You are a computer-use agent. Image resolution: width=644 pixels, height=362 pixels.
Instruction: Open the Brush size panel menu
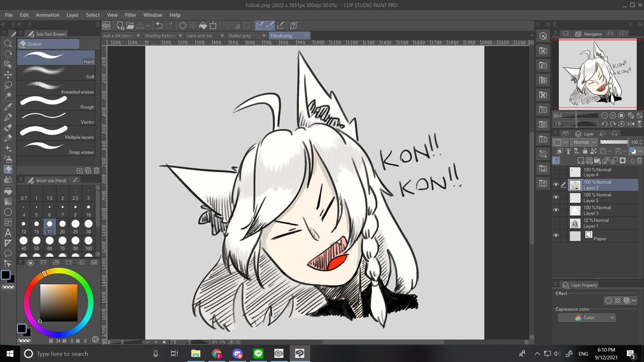tap(20, 180)
